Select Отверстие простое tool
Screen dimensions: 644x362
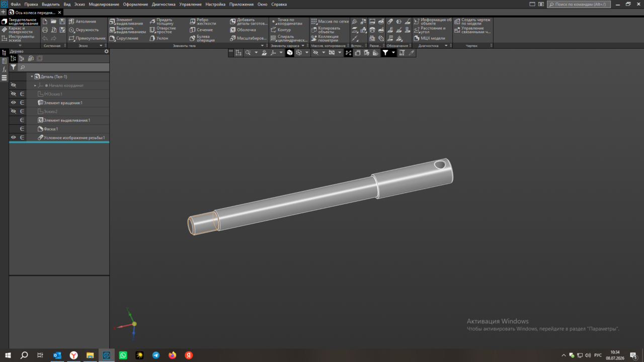point(163,30)
